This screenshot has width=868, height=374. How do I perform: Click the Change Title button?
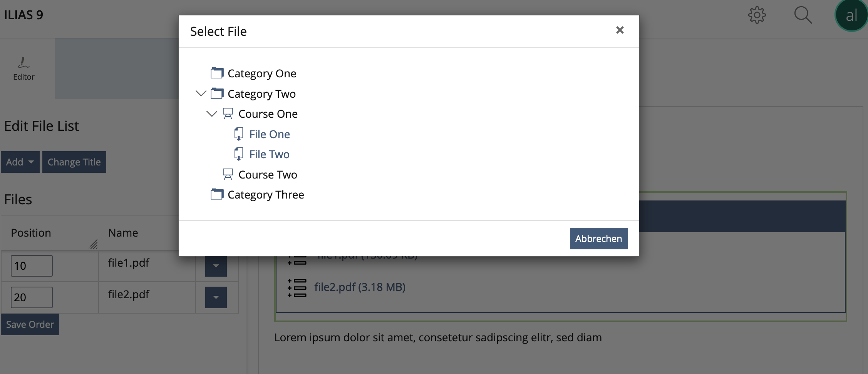[x=74, y=162]
